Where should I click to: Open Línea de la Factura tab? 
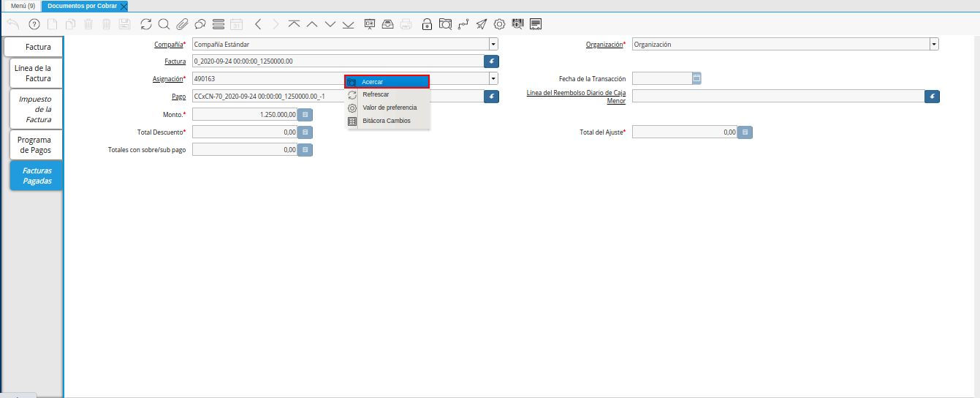tap(34, 73)
